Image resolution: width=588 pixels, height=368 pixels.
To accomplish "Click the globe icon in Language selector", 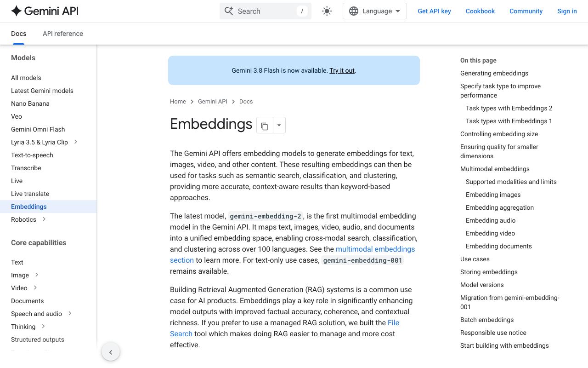I will coord(354,11).
